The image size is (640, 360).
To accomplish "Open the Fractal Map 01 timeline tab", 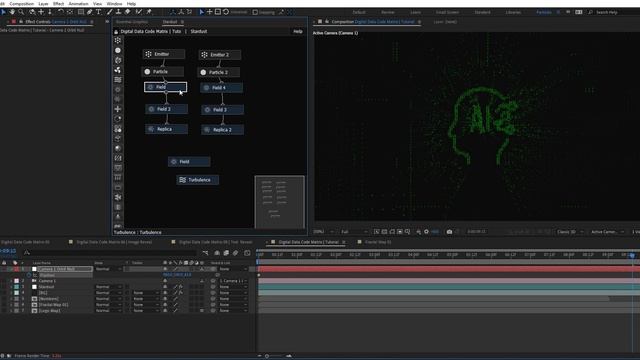I will pyautogui.click(x=378, y=242).
